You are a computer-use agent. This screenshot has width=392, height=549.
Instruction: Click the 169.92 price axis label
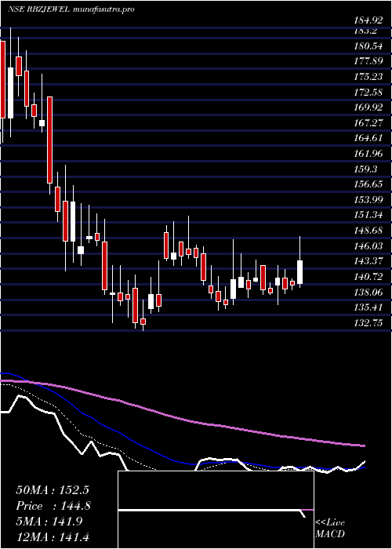click(368, 107)
